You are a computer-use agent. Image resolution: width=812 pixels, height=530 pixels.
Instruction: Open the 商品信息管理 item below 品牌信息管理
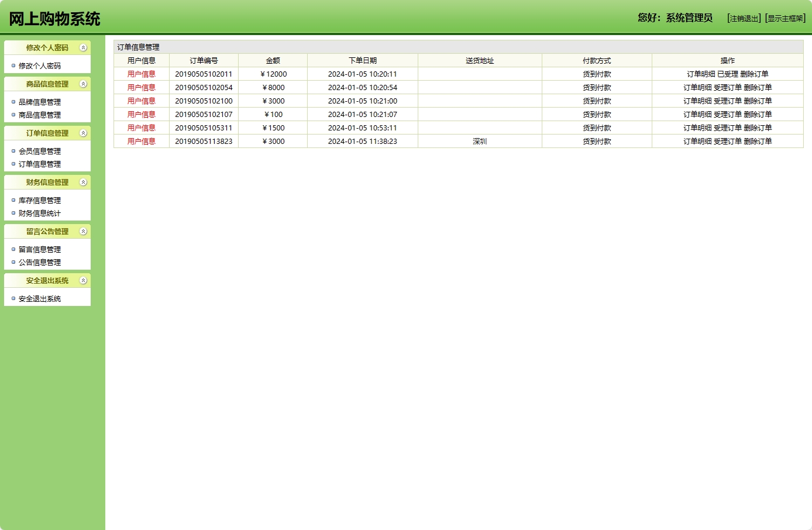tap(40, 115)
